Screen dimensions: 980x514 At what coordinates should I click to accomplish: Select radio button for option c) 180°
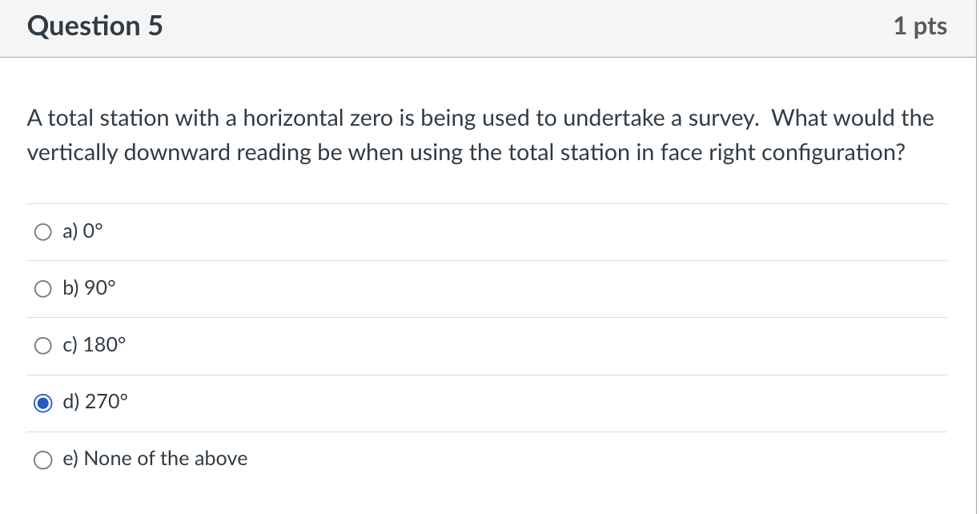[x=43, y=345]
